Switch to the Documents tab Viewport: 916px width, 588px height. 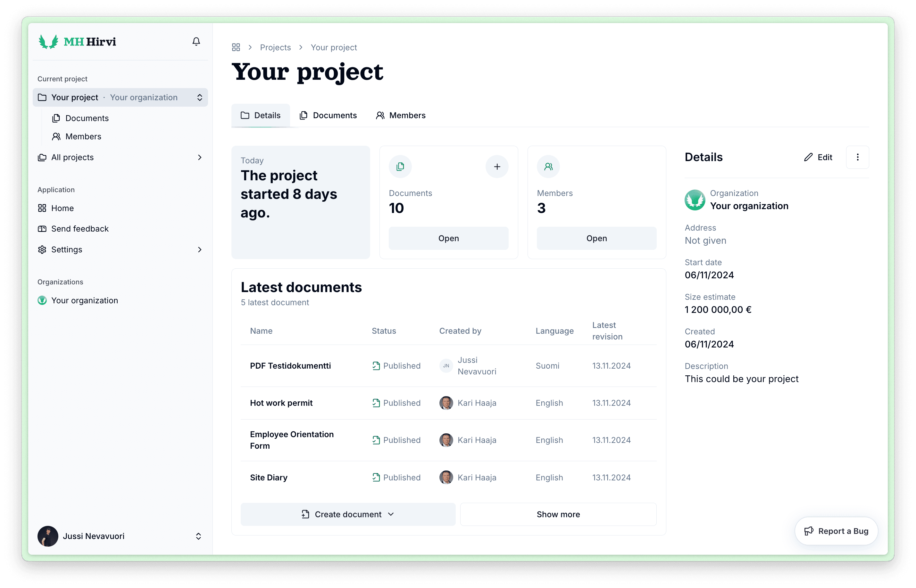[328, 115]
